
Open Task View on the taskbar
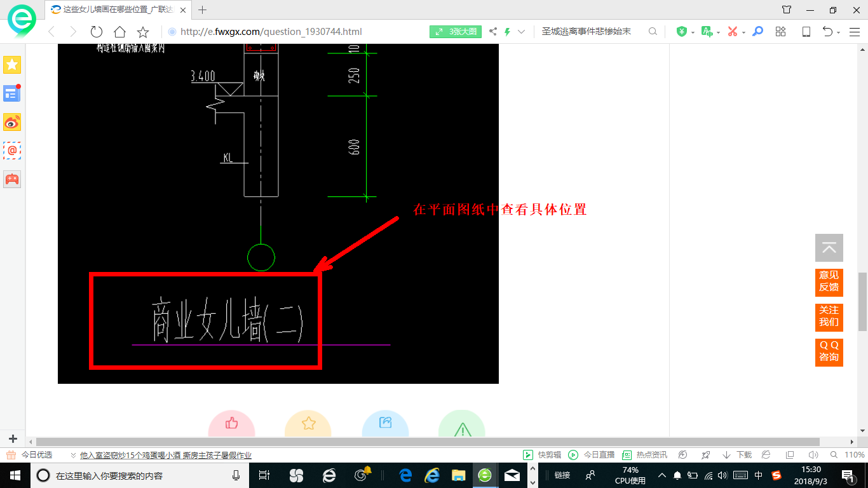tap(265, 475)
